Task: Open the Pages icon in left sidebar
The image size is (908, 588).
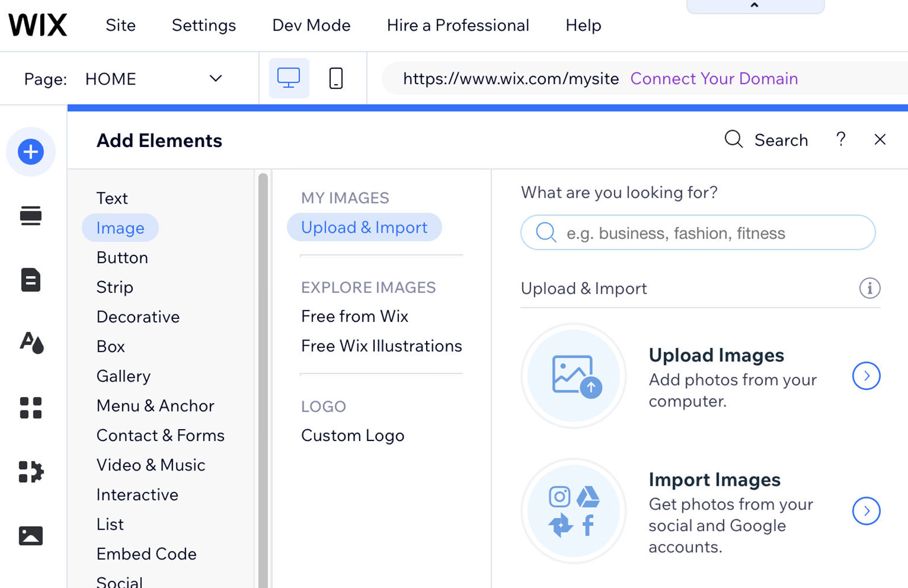Action: 31,280
